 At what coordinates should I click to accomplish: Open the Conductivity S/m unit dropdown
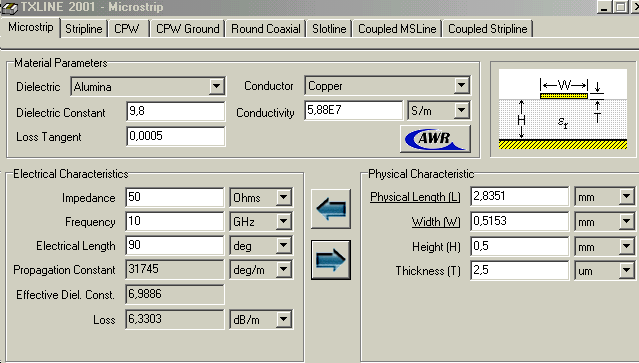(x=461, y=110)
